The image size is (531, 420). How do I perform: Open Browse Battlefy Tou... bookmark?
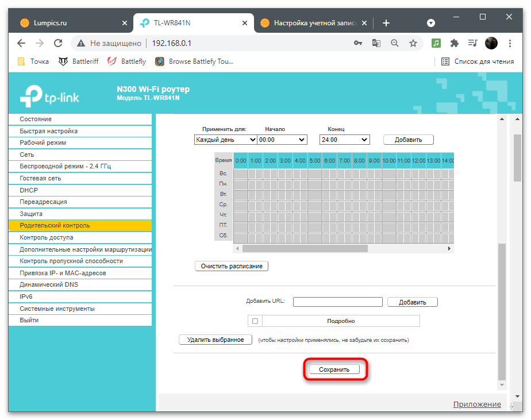194,61
